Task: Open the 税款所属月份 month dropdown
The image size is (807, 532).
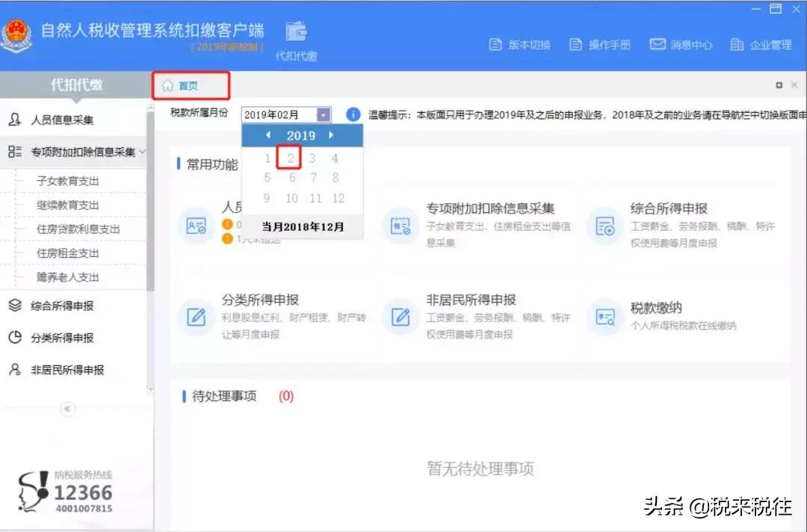Action: 323,114
